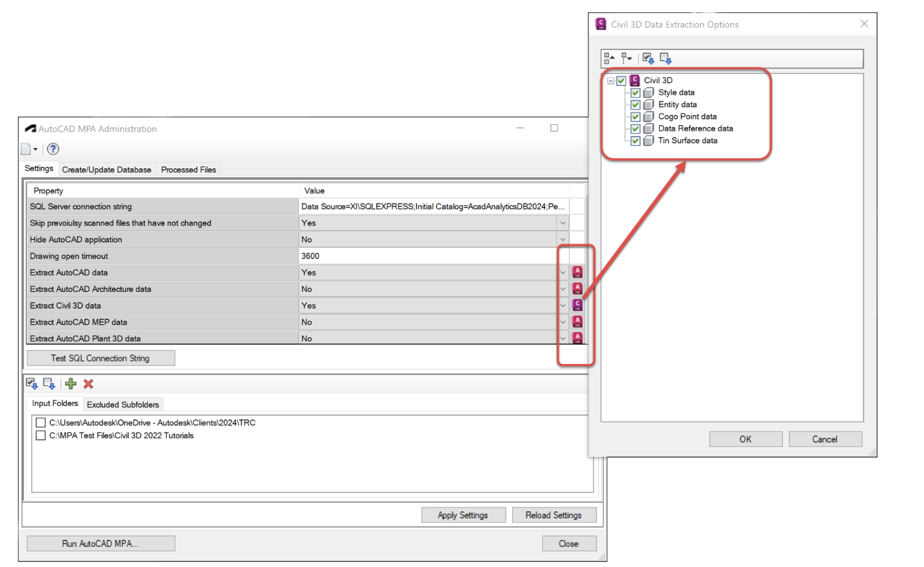Open the new document icon in MPA Administration
The width and height of the screenshot is (924, 567).
click(x=26, y=149)
